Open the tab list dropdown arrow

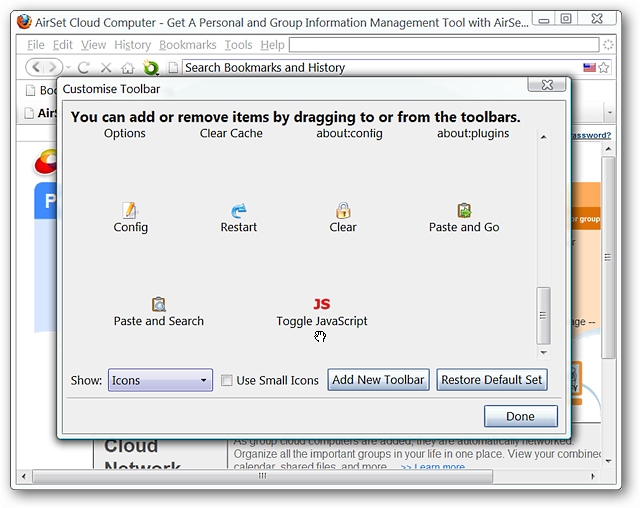pos(610,112)
